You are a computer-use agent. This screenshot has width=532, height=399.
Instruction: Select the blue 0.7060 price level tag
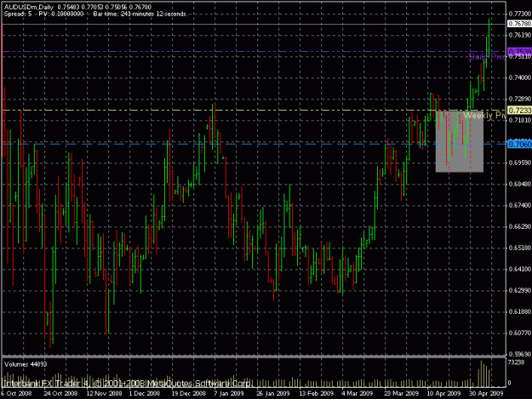[519, 145]
